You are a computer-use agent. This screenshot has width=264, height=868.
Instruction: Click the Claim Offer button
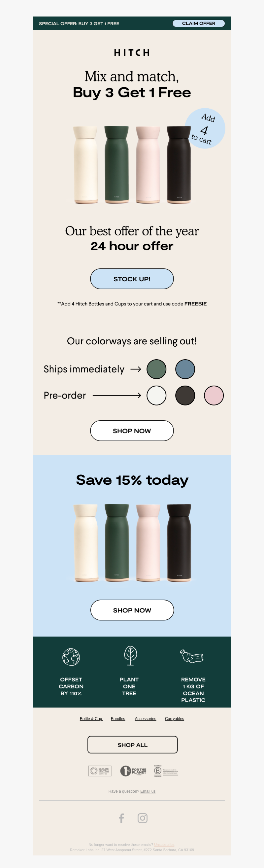pos(199,23)
